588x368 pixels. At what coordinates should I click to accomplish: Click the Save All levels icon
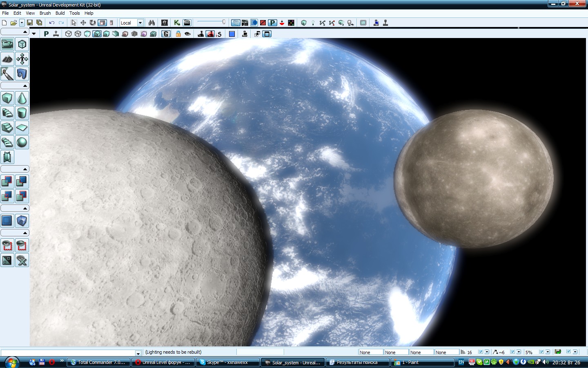point(39,23)
